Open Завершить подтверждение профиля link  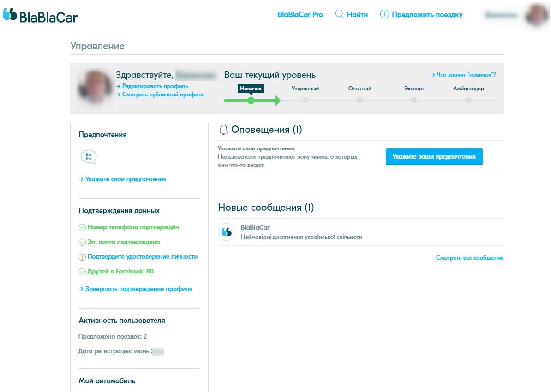click(x=138, y=289)
